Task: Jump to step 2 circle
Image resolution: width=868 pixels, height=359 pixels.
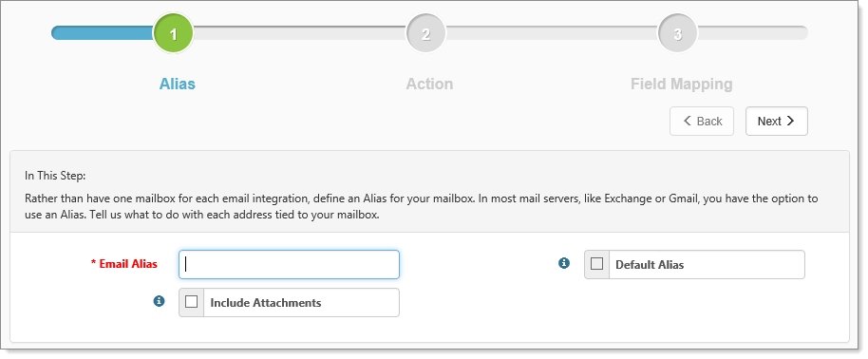Action: pyautogui.click(x=425, y=34)
